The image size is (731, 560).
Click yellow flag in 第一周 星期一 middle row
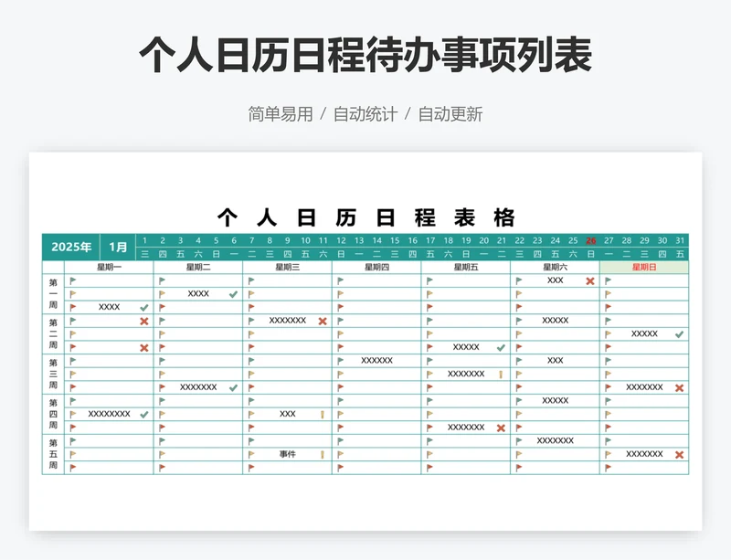73,294
